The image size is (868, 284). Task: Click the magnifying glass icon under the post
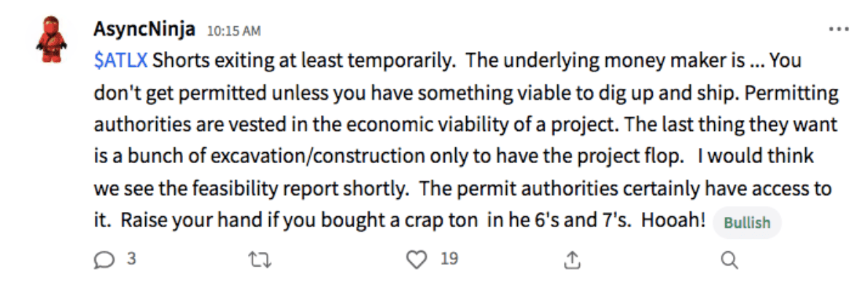729,260
